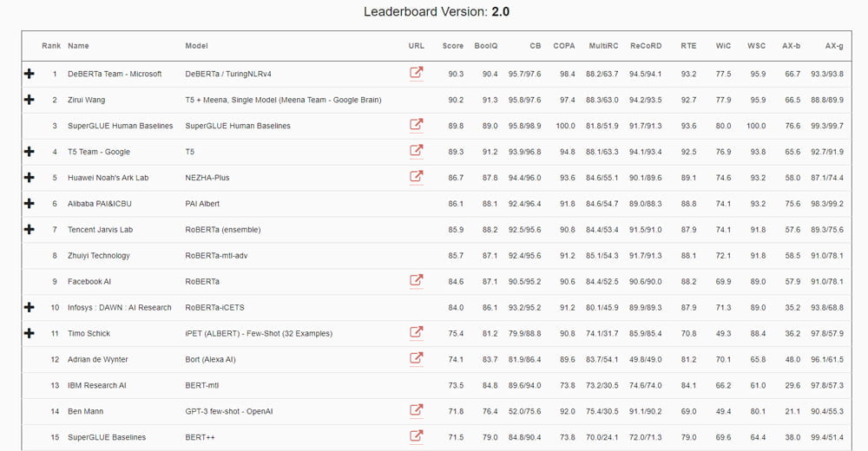This screenshot has width=868, height=451.
Task: Expand the T5 Team - Google row
Action: [30, 152]
